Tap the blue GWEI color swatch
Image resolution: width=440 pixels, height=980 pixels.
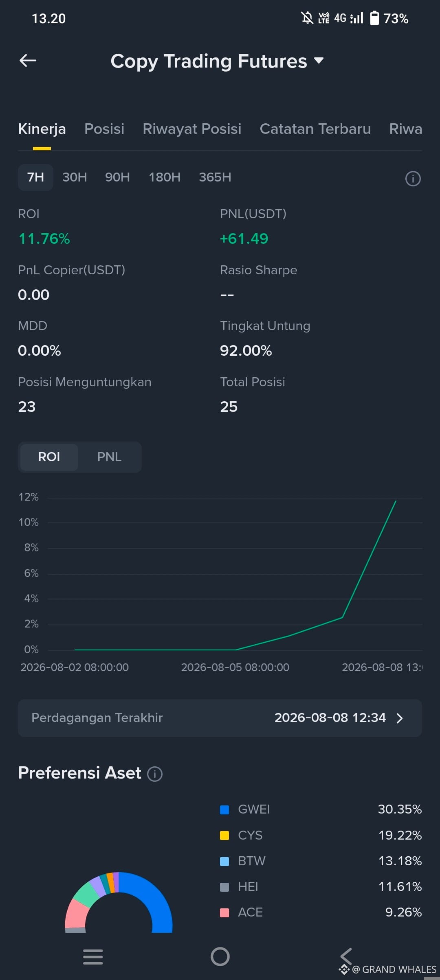(x=224, y=809)
